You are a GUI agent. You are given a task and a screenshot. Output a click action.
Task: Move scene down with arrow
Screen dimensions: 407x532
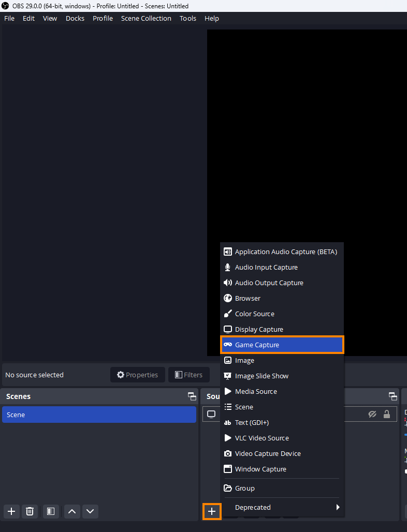(90, 511)
